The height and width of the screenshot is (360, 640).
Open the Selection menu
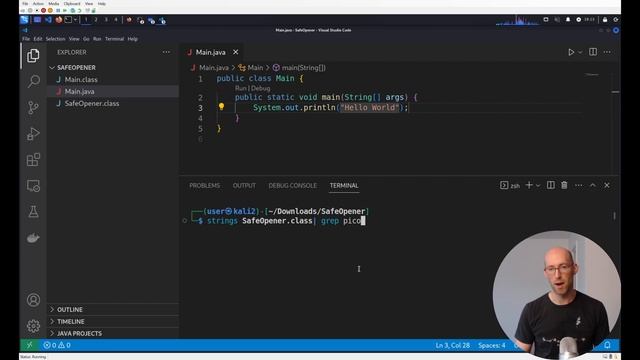[x=55, y=39]
